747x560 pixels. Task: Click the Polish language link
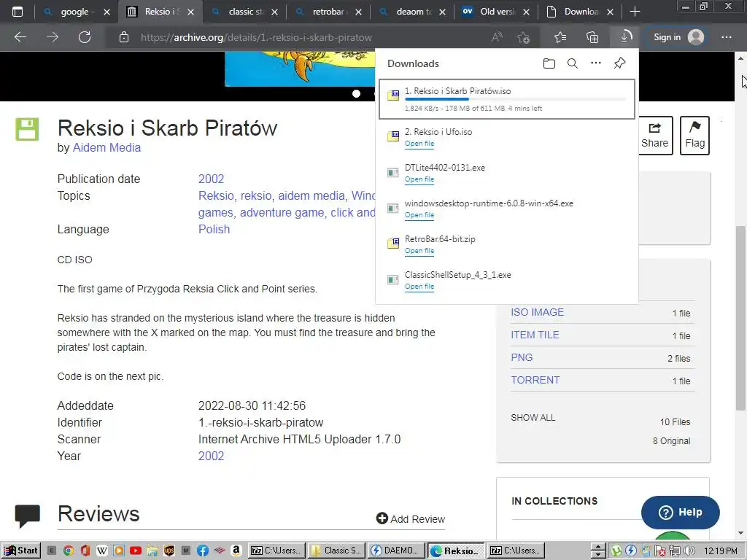214,229
